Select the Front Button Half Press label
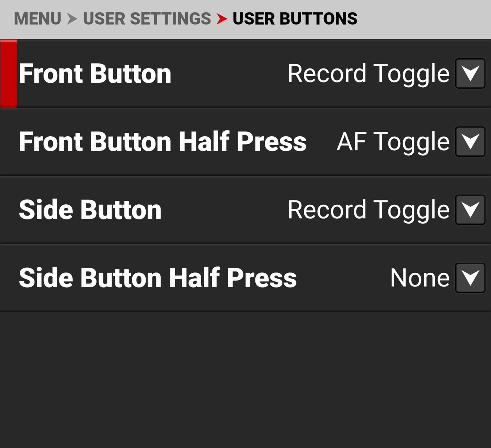Viewport: 491px width, 448px height. (162, 142)
